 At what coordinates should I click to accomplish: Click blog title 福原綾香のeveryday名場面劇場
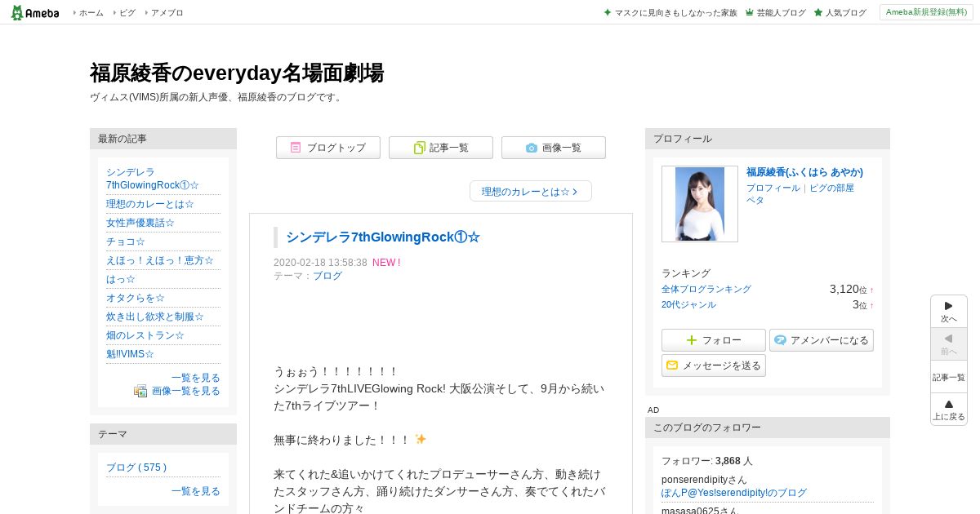(237, 73)
